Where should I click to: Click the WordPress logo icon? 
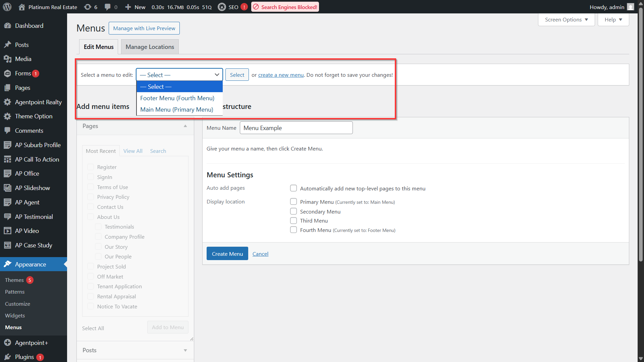pos(7,7)
